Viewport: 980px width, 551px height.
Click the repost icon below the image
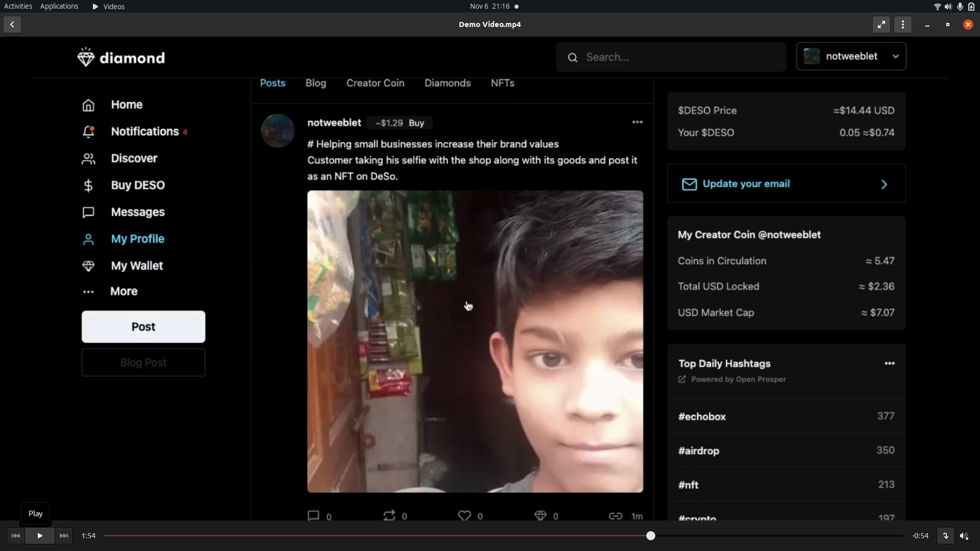pos(389,515)
